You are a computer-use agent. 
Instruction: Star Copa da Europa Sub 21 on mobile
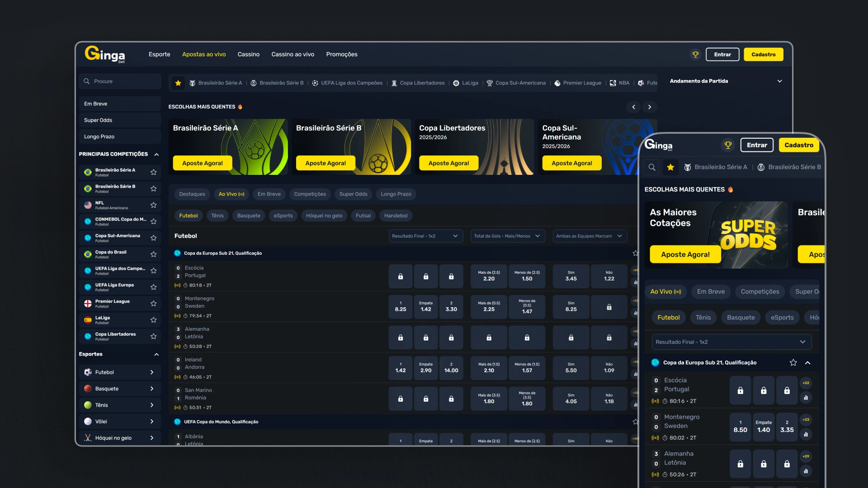[x=793, y=362]
